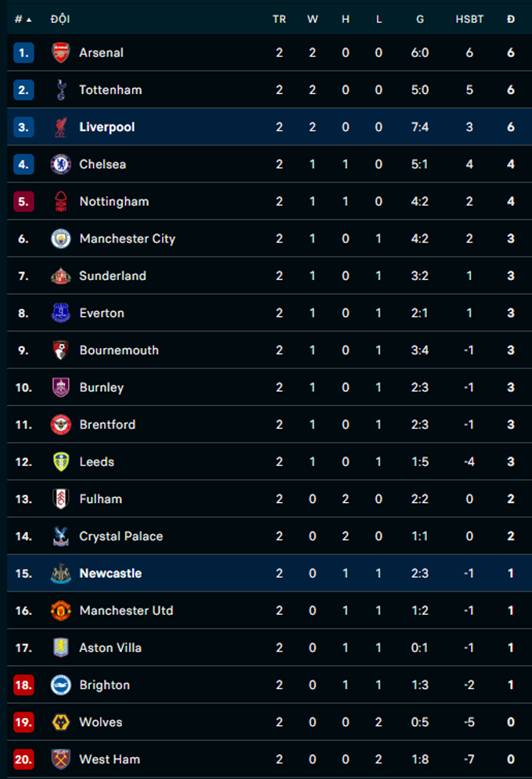
Task: Sort standings by HSBT column header
Action: coord(469,19)
